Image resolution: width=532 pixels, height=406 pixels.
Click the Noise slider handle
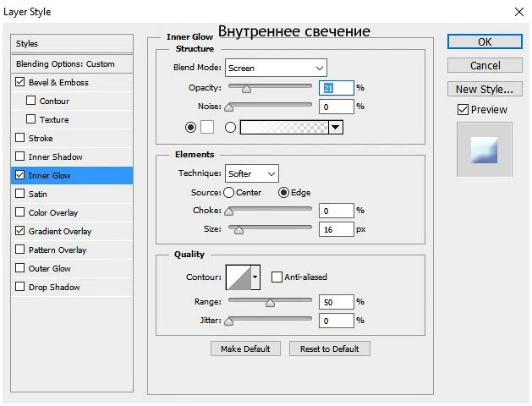pyautogui.click(x=229, y=107)
